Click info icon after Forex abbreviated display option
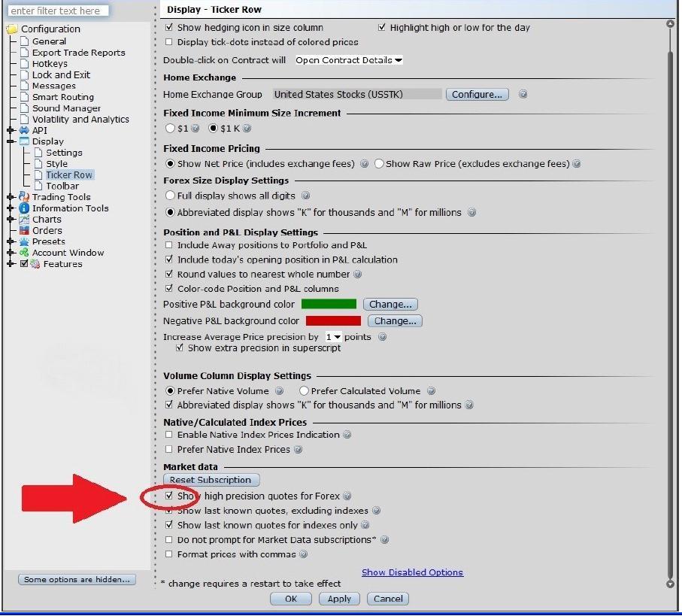Viewport: 682px width, 616px height. coord(471,213)
